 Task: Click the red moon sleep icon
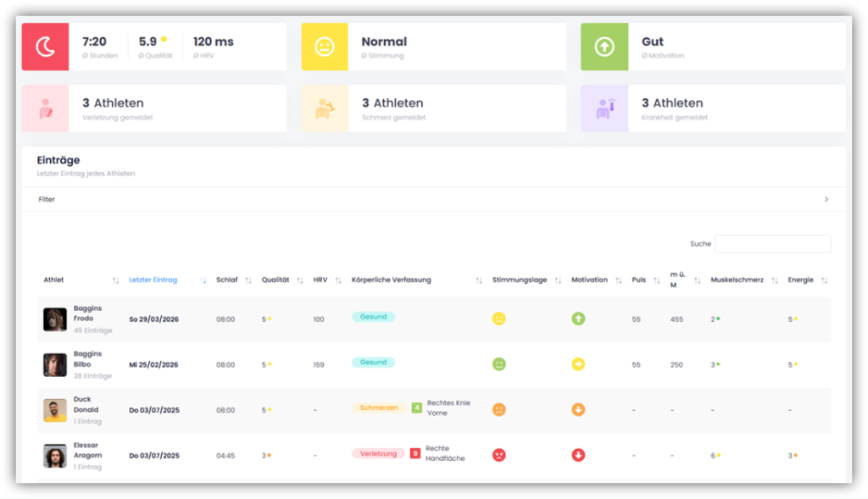click(x=45, y=47)
